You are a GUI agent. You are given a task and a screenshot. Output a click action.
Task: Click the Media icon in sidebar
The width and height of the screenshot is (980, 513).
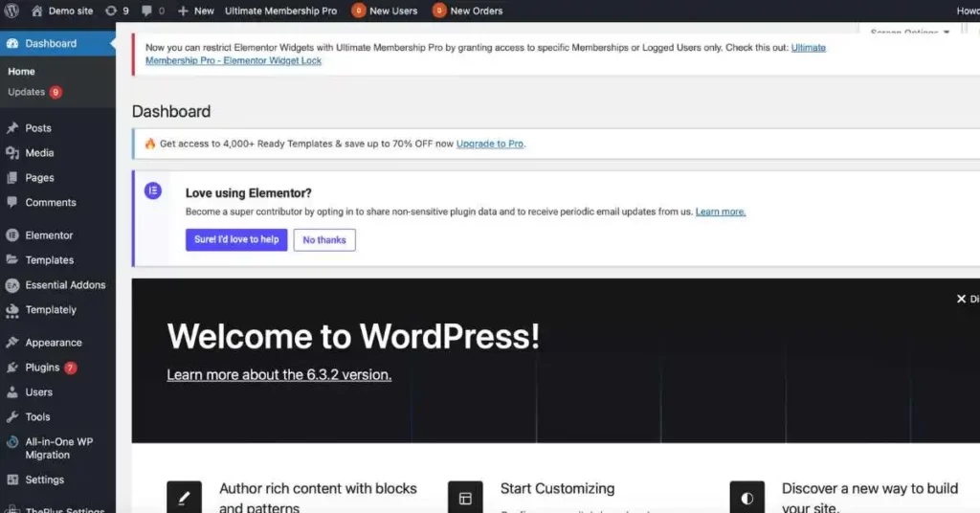pyautogui.click(x=12, y=153)
